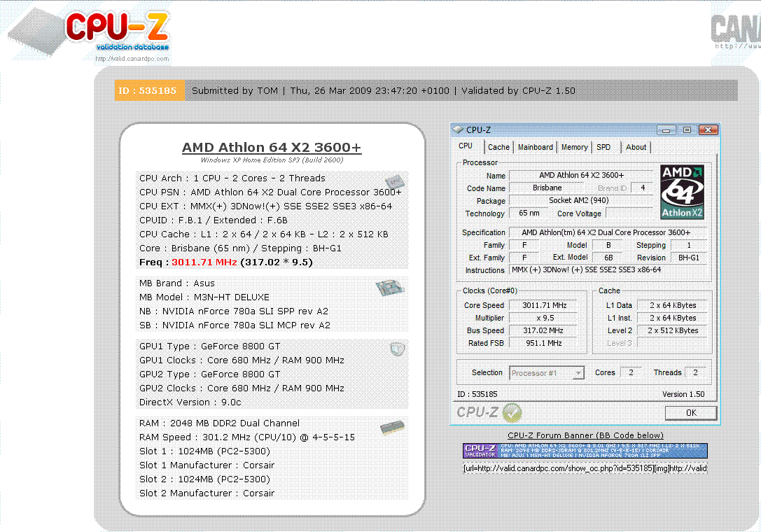
Task: Open the AMD Athlon 64 X2 3600+ heading link
Action: click(x=272, y=147)
